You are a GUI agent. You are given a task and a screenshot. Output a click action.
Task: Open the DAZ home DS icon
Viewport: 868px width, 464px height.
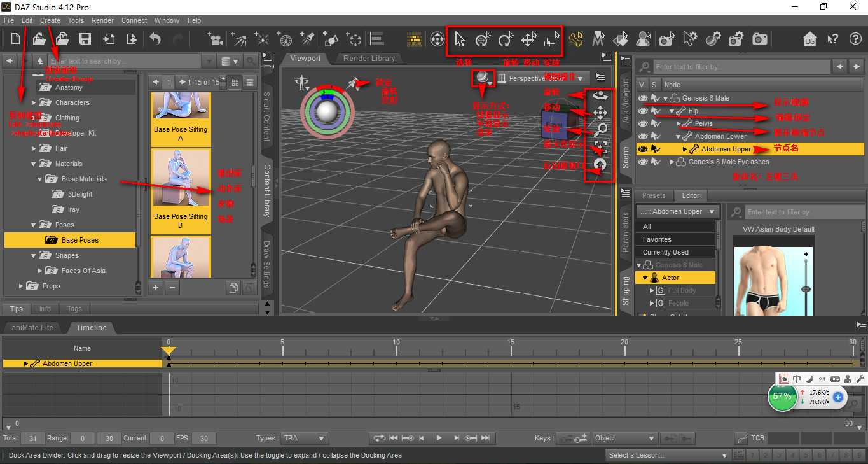click(809, 39)
